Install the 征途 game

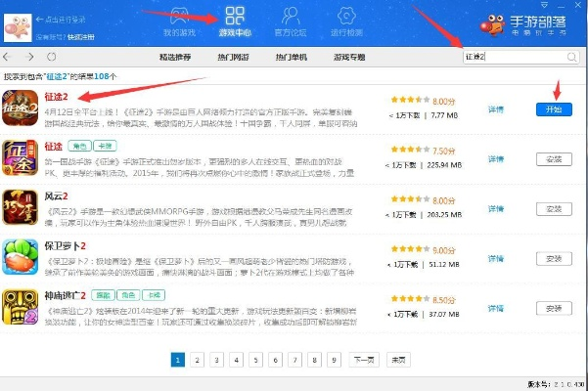click(x=554, y=159)
